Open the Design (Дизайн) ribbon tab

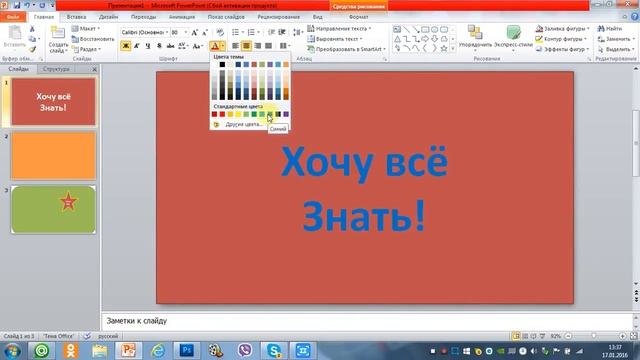click(x=108, y=17)
